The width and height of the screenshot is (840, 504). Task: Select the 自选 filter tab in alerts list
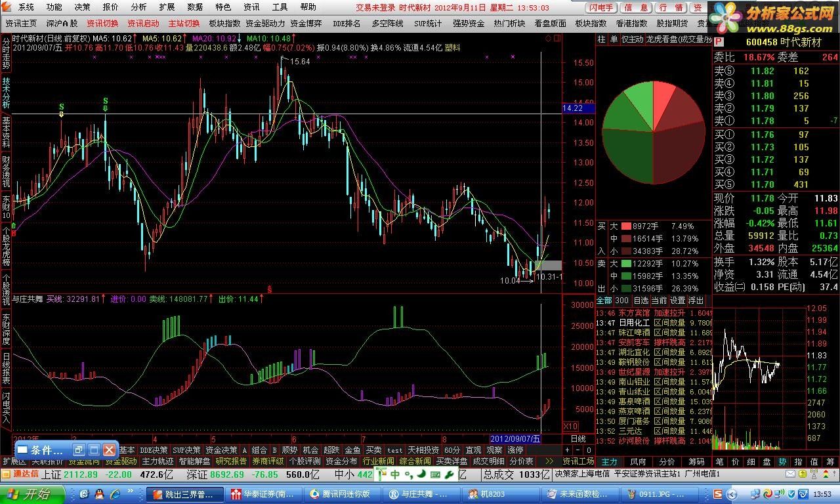coord(640,300)
